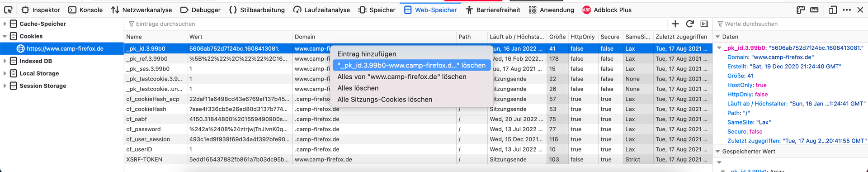This screenshot has width=868, height=172.
Task: Click the add entry plus icon
Action: click(x=675, y=24)
